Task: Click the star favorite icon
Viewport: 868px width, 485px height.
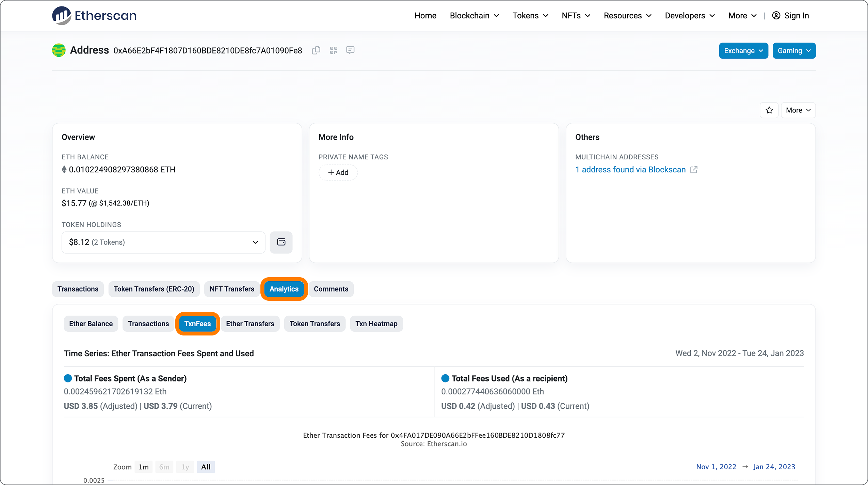Action: click(x=769, y=110)
